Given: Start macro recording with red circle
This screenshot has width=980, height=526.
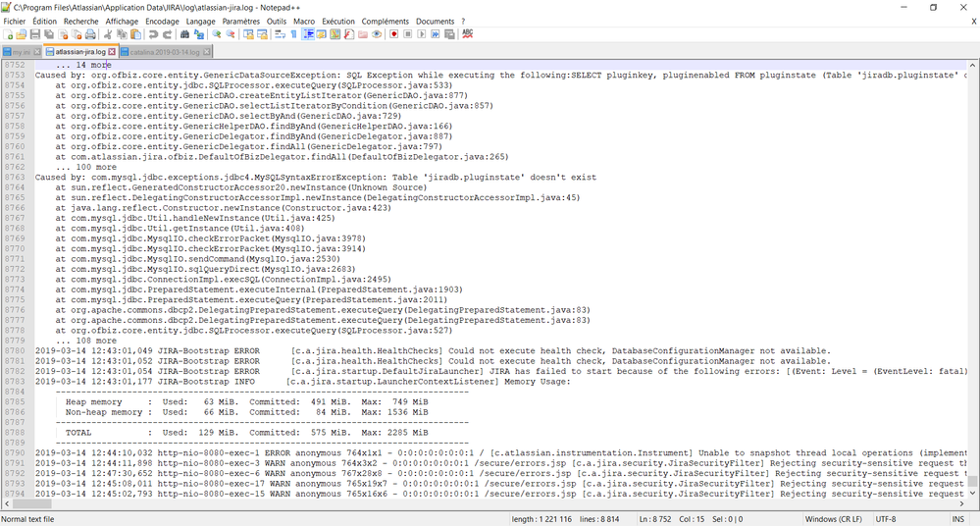Looking at the screenshot, I should 393,33.
